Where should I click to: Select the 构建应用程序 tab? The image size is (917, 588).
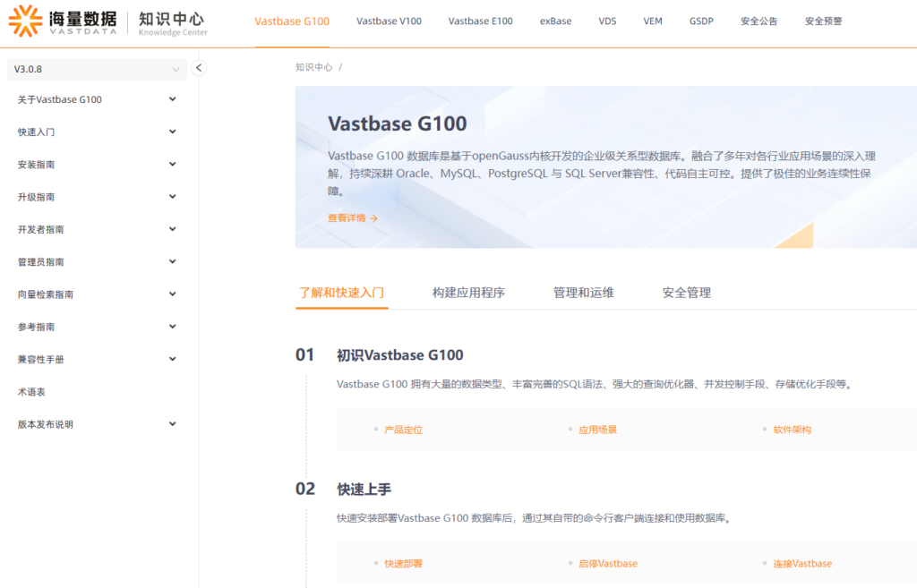pyautogui.click(x=468, y=293)
